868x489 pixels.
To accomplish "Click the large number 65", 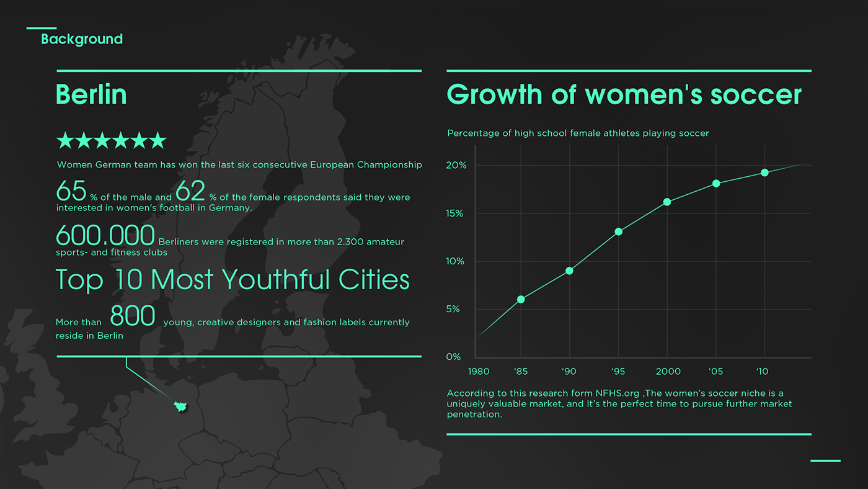I will [71, 191].
